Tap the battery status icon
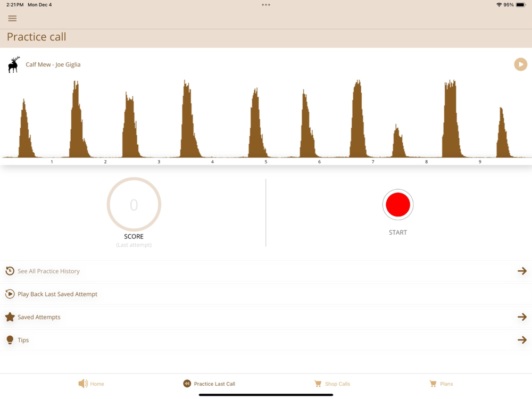 [x=521, y=5]
